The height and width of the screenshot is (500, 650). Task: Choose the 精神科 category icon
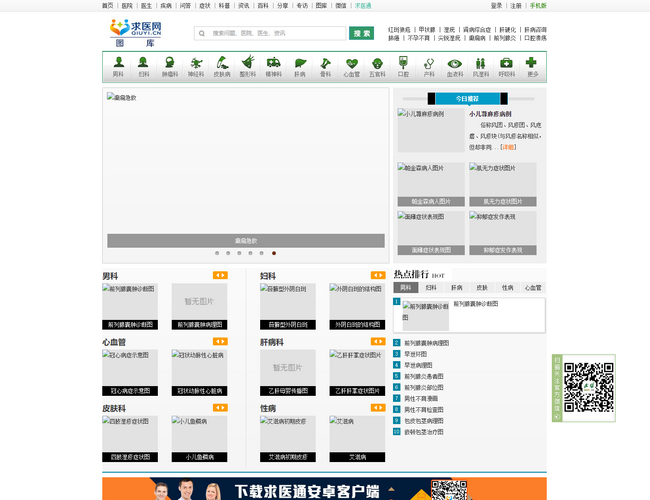point(274,66)
